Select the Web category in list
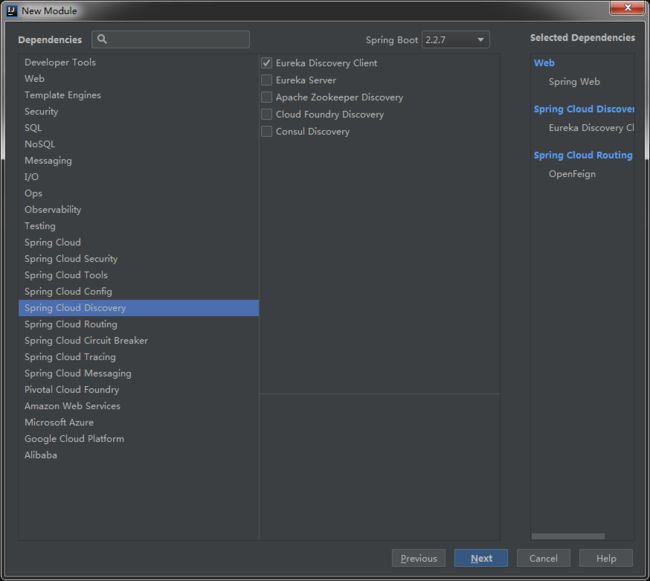Screen dimensions: 650x581 click(138, 79)
